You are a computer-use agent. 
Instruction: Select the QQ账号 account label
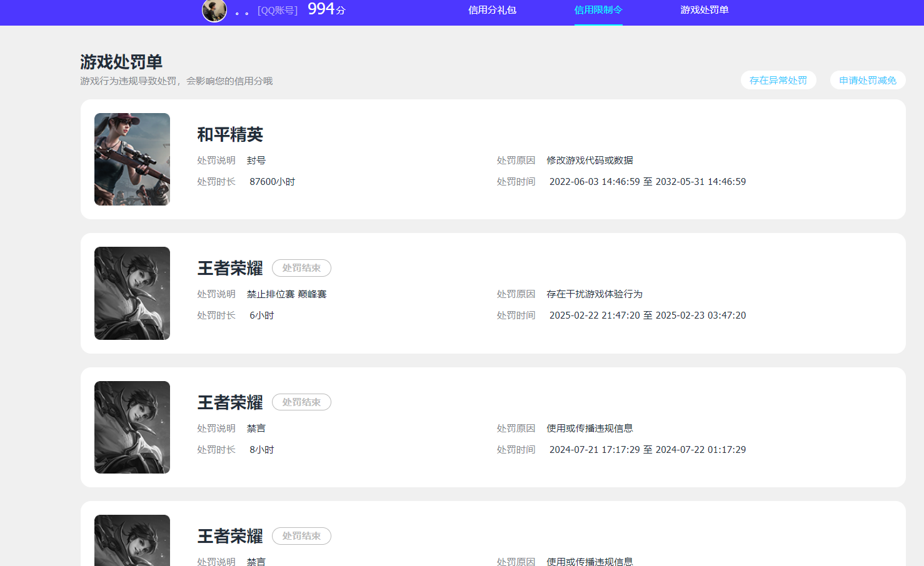277,10
